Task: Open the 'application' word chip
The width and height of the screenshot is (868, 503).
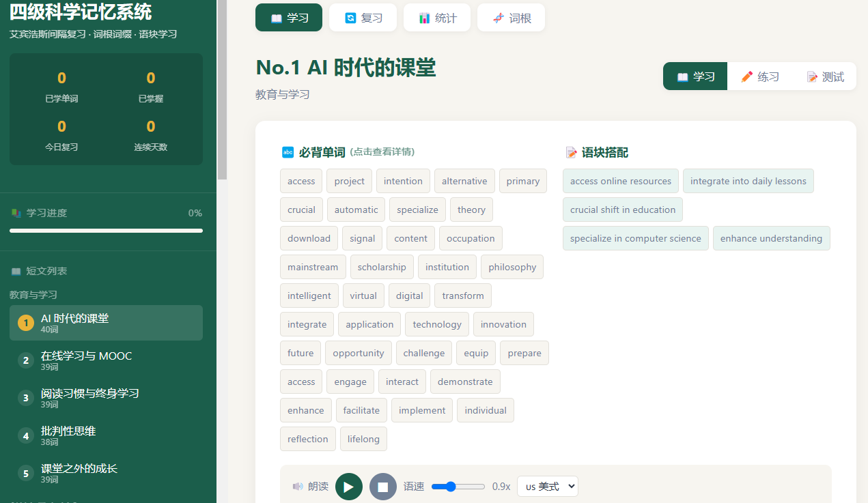Action: (369, 324)
